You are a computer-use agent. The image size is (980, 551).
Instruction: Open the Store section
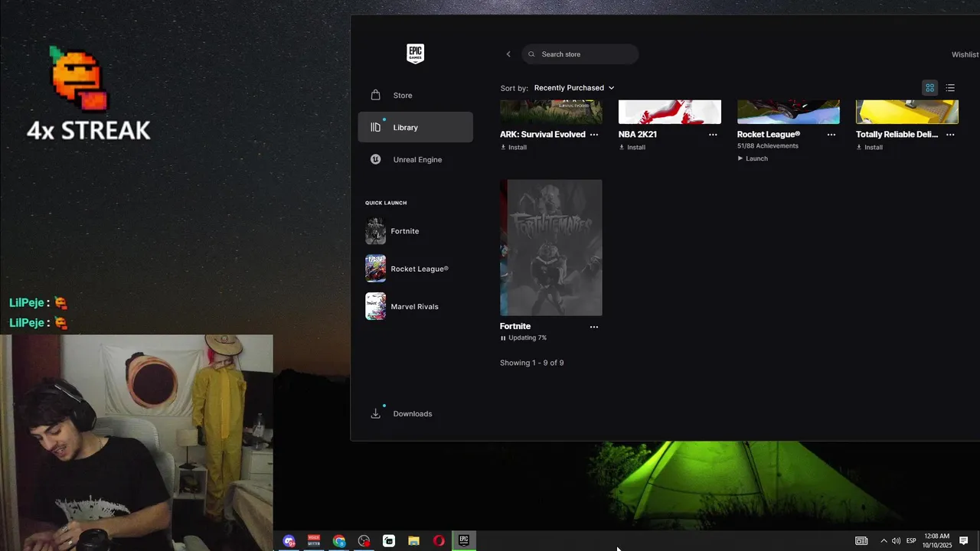point(415,96)
